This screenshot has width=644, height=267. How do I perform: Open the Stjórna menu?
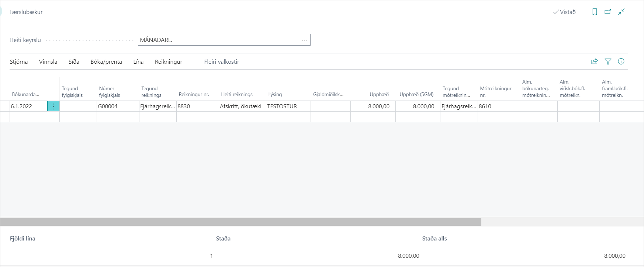(x=19, y=62)
